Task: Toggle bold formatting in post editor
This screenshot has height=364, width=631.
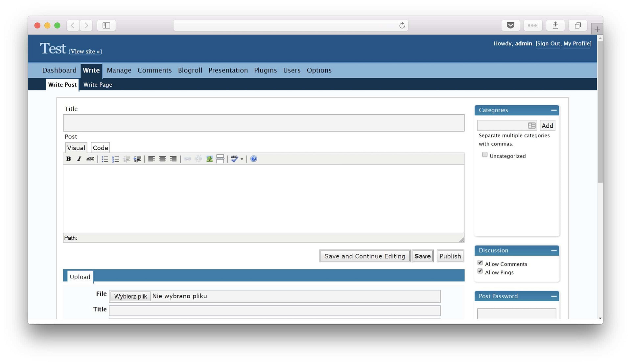Action: tap(68, 159)
